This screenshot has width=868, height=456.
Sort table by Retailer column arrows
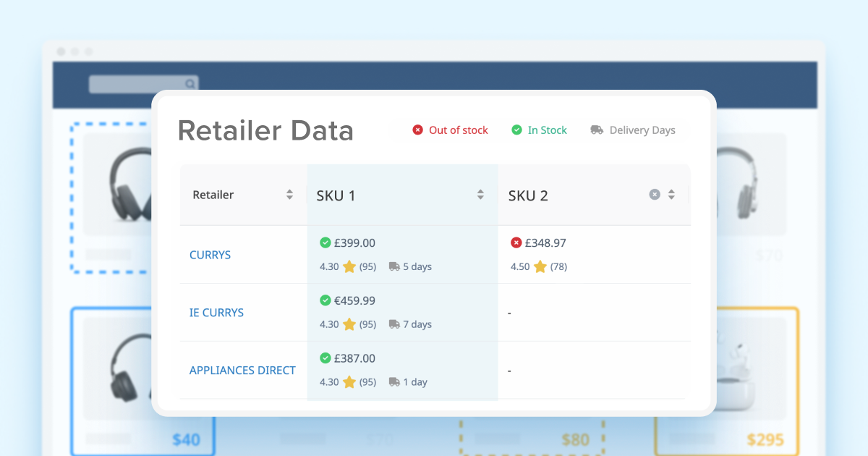coord(289,195)
